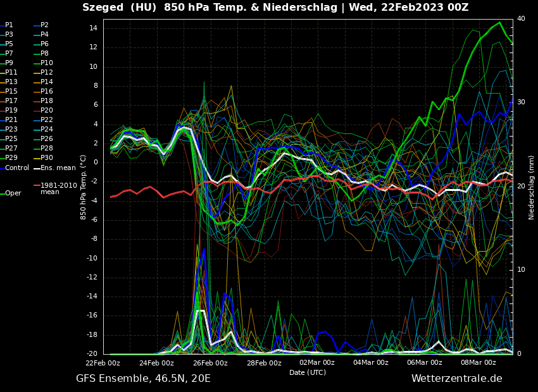
Task: Click the Wetterzentrale.de footer text
Action: tap(456, 379)
